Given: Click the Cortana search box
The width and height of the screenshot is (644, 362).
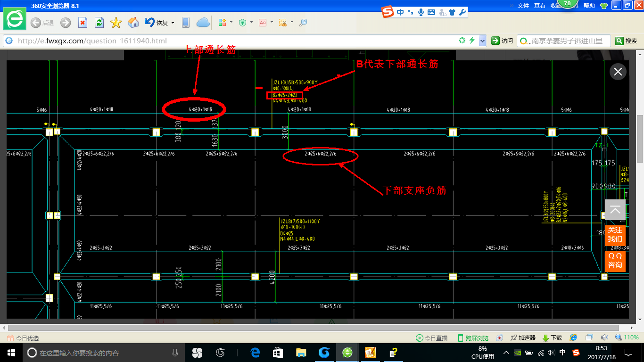Looking at the screenshot, I should (104, 353).
